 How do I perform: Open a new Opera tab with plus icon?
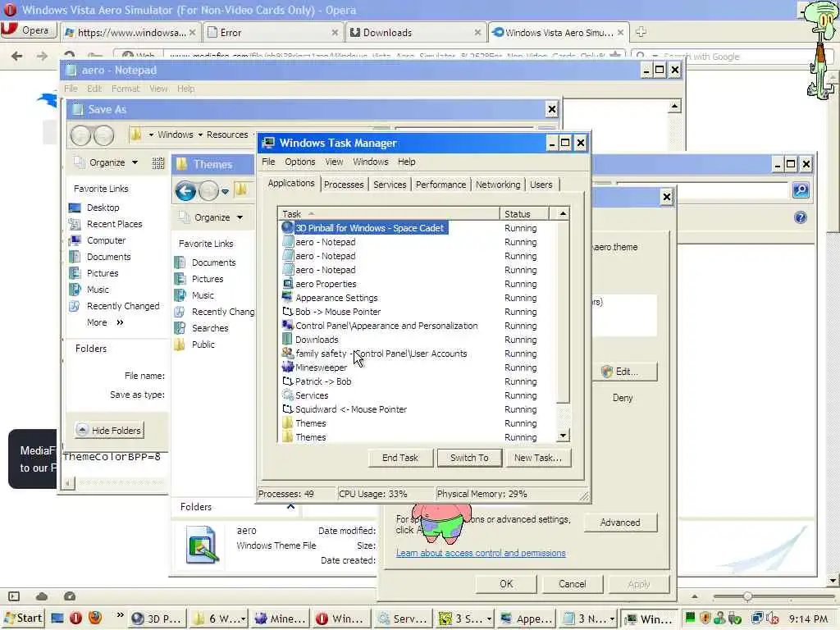[x=641, y=32]
